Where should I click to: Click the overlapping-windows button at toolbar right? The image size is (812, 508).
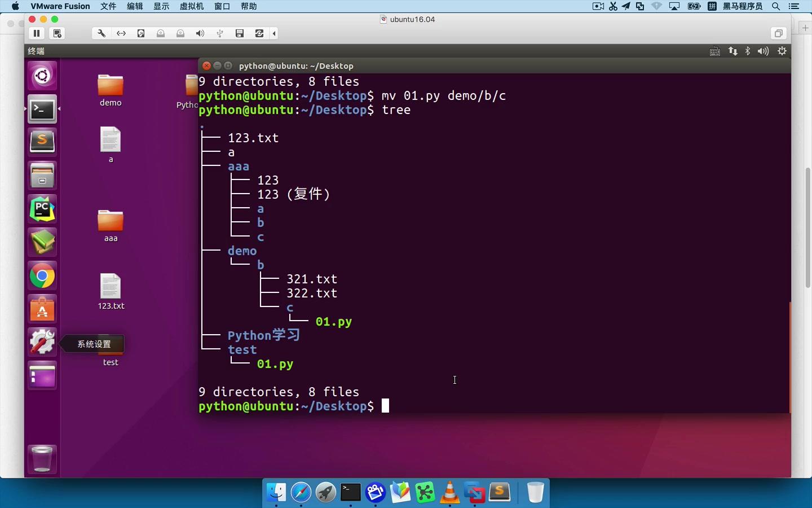tap(778, 33)
